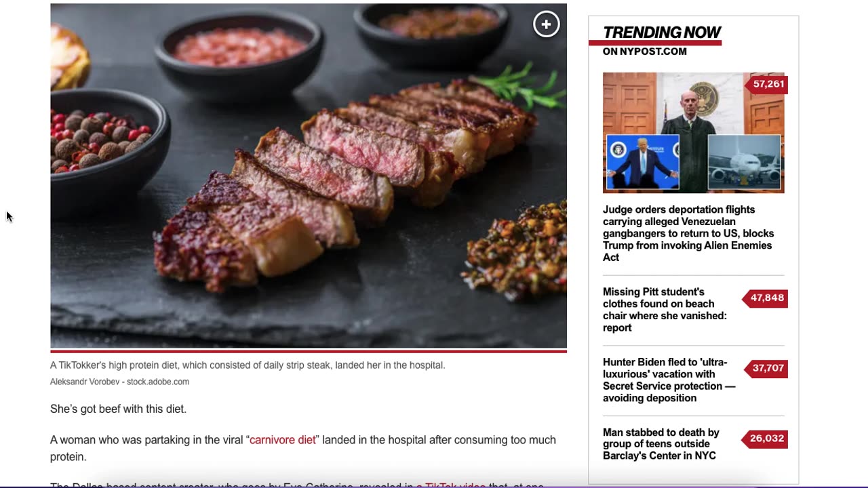The height and width of the screenshot is (488, 868).
Task: Click the 57,261 view count badge
Action: (x=767, y=84)
